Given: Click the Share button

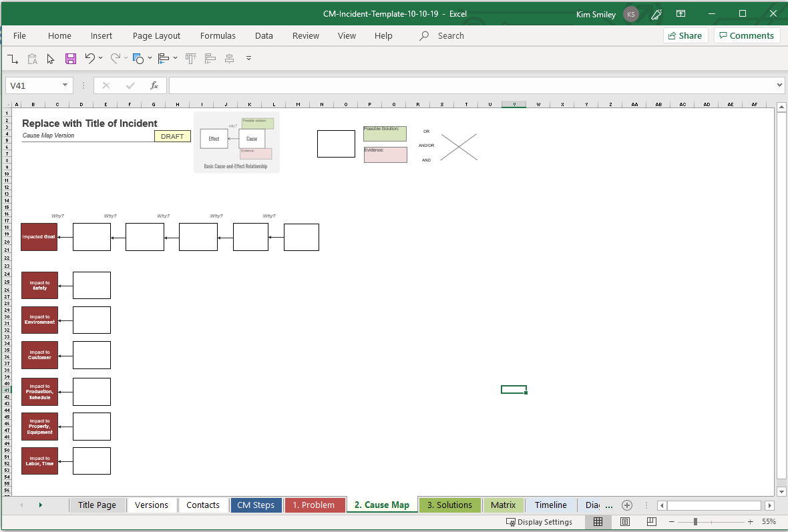Looking at the screenshot, I should click(x=685, y=35).
